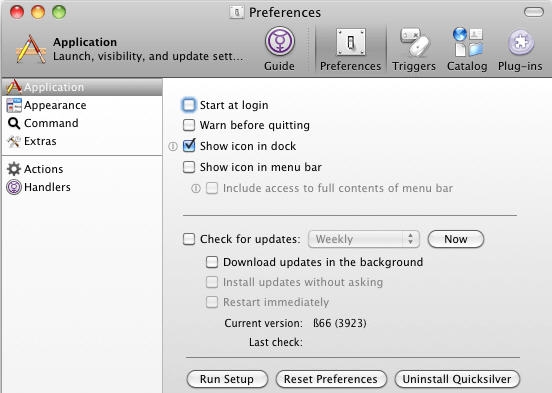Enable Download updates in the background
This screenshot has width=552, height=393.
click(212, 262)
